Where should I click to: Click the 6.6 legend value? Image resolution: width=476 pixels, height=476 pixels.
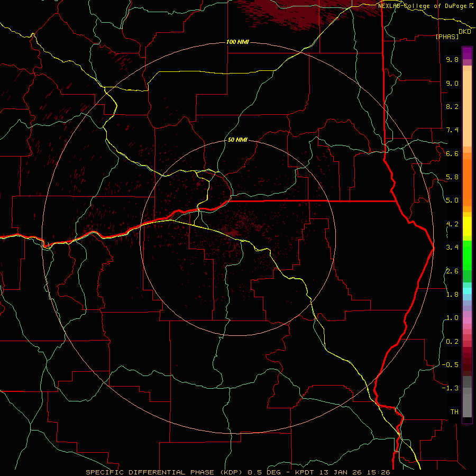(x=452, y=153)
